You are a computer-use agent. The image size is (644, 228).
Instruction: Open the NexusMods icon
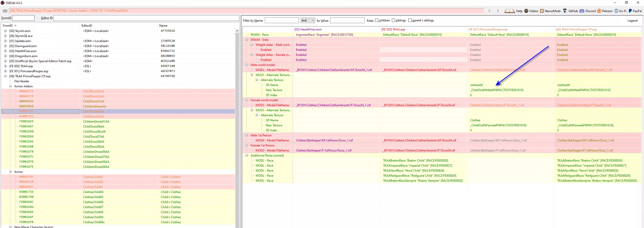542,11
